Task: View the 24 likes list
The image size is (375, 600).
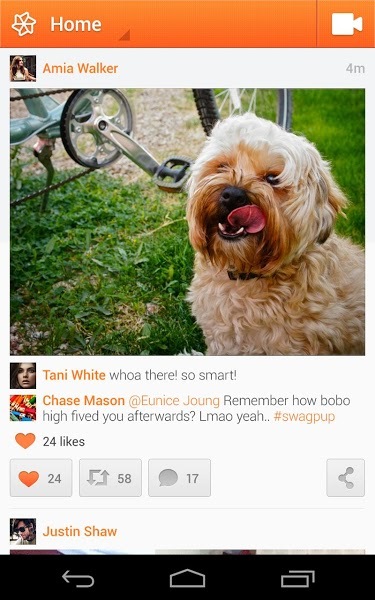Action: 64,442
